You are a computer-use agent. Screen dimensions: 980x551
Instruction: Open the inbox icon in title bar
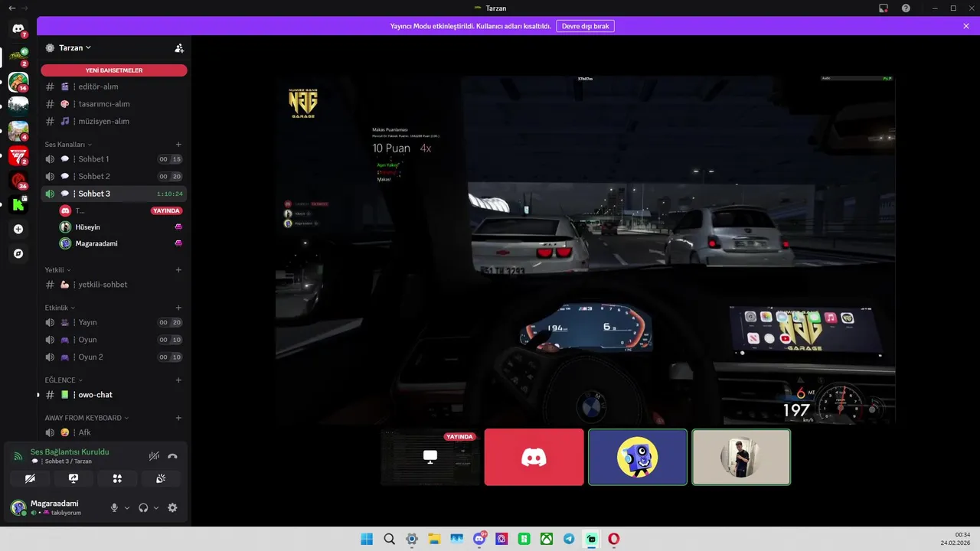pos(883,8)
